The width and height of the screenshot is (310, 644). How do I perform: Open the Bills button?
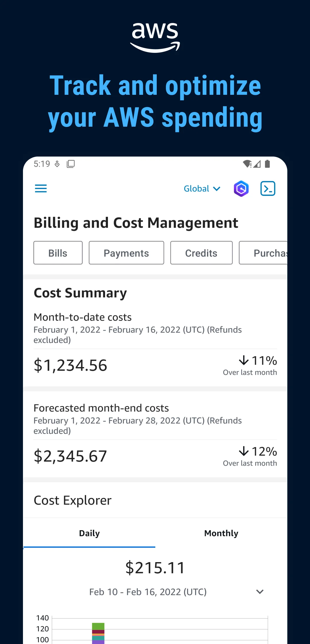58,253
